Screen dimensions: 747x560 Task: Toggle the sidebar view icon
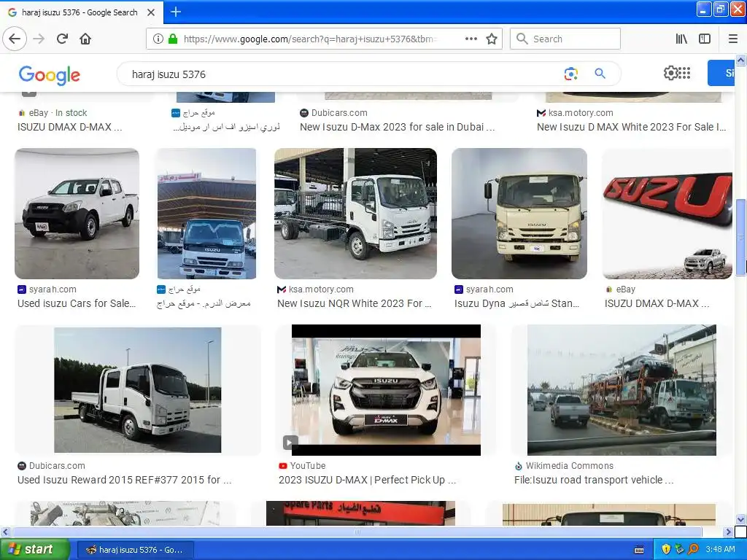click(x=705, y=39)
